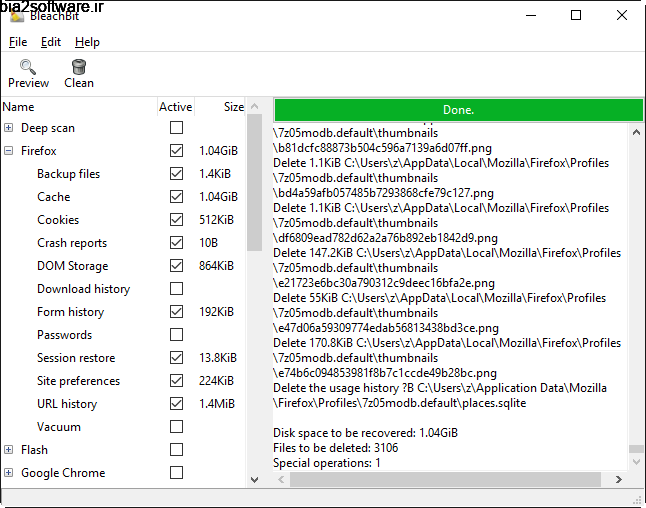Click the cleaner list scroll down arrow
This screenshot has height=508, width=646.
(x=255, y=480)
